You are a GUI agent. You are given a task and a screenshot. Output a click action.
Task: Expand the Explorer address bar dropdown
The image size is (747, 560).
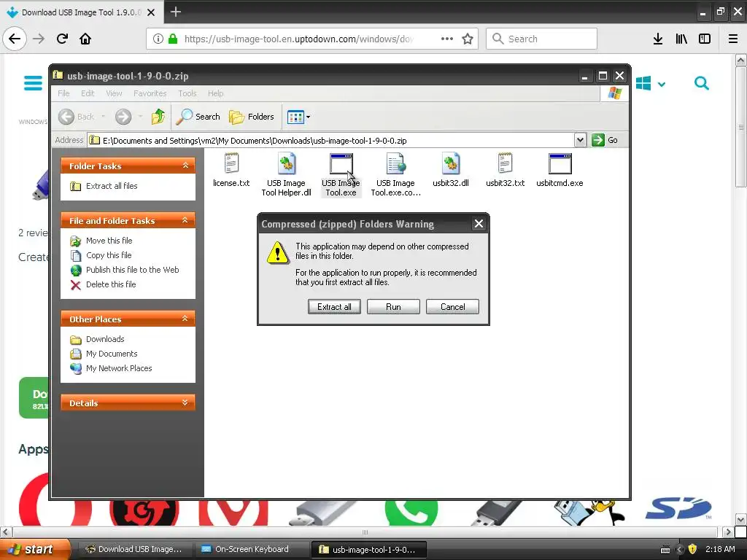(580, 140)
